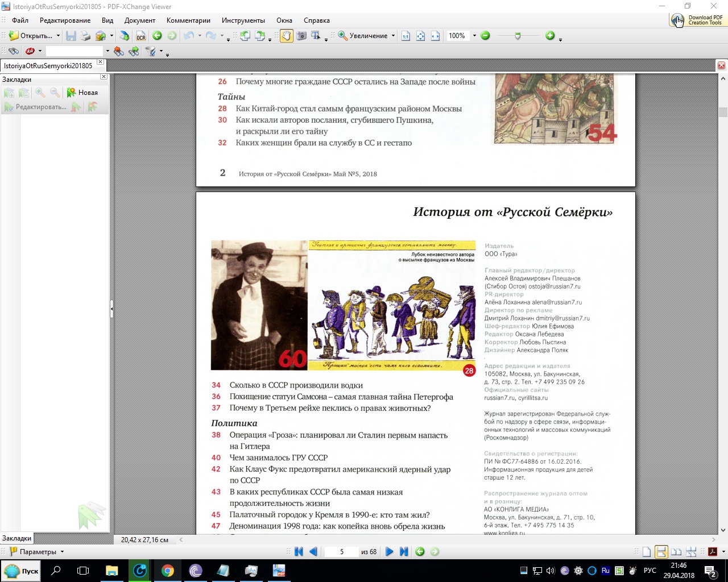Viewport: 728px width, 582px height.
Task: Find next search result
Action: [x=134, y=51]
